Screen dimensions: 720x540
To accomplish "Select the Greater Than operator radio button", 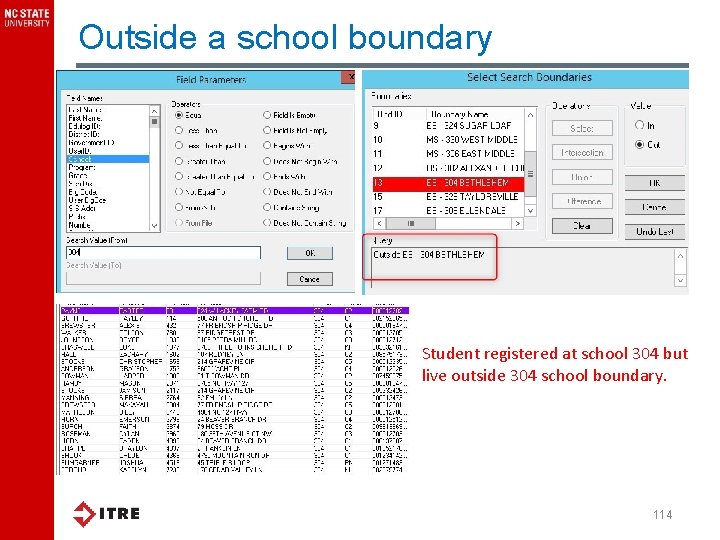I will [180, 161].
